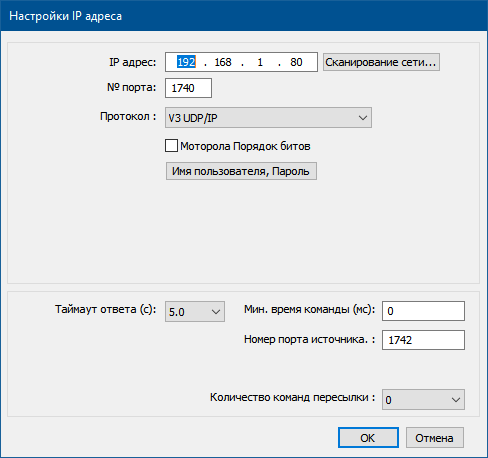Screen dimensions: 488x458
Task: Focus the Мин. время команды (мс) field
Action: pyautogui.click(x=423, y=311)
